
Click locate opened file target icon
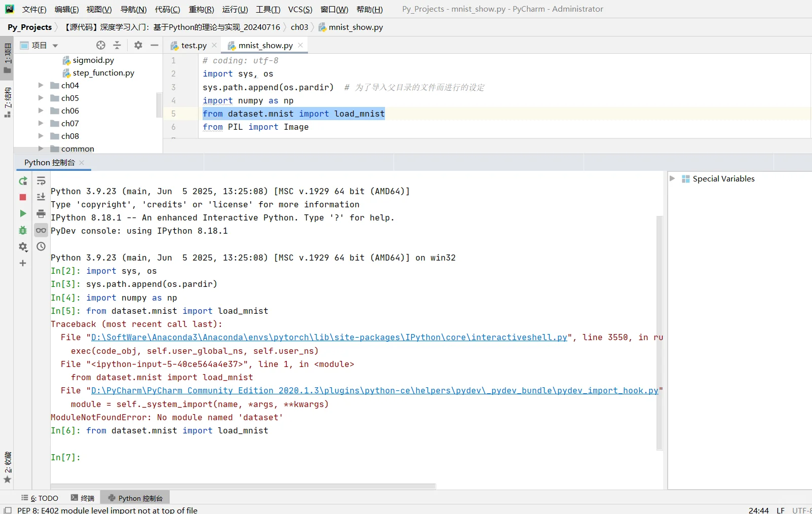pyautogui.click(x=101, y=45)
